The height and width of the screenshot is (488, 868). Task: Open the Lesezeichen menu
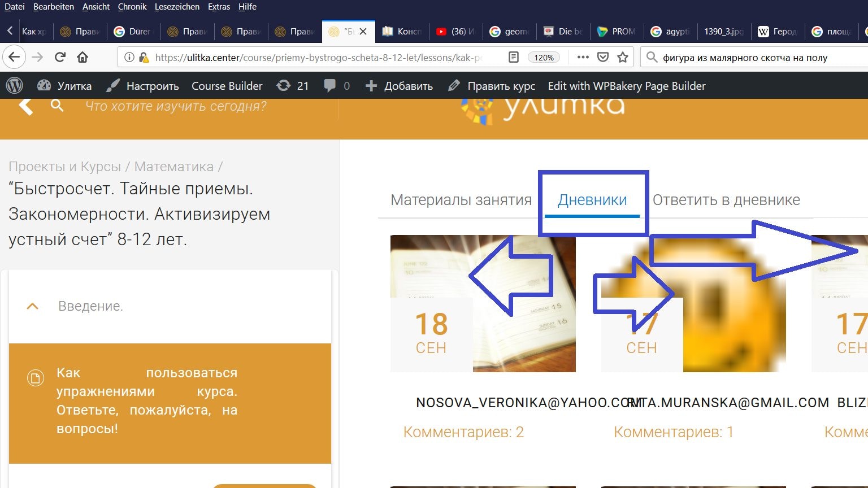[177, 7]
